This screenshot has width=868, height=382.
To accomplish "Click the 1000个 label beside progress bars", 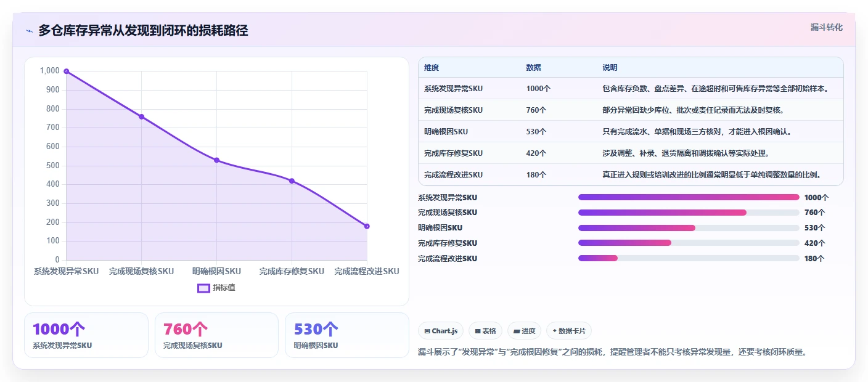I will (x=816, y=198).
